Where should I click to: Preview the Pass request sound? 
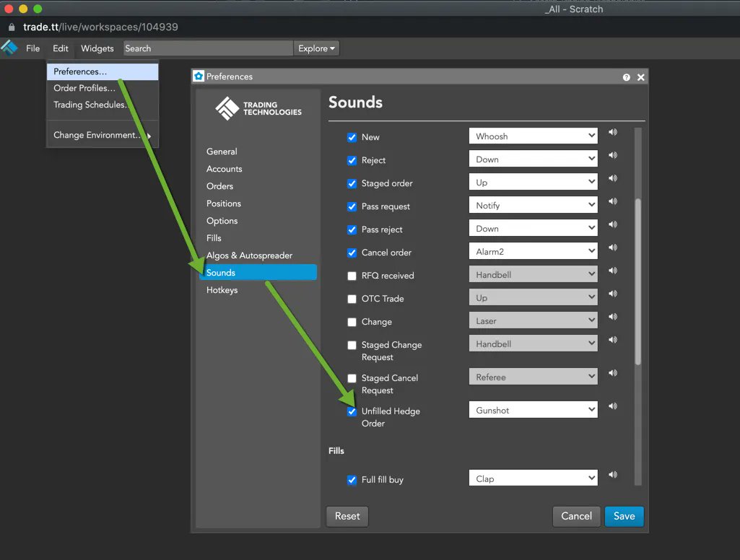click(613, 201)
